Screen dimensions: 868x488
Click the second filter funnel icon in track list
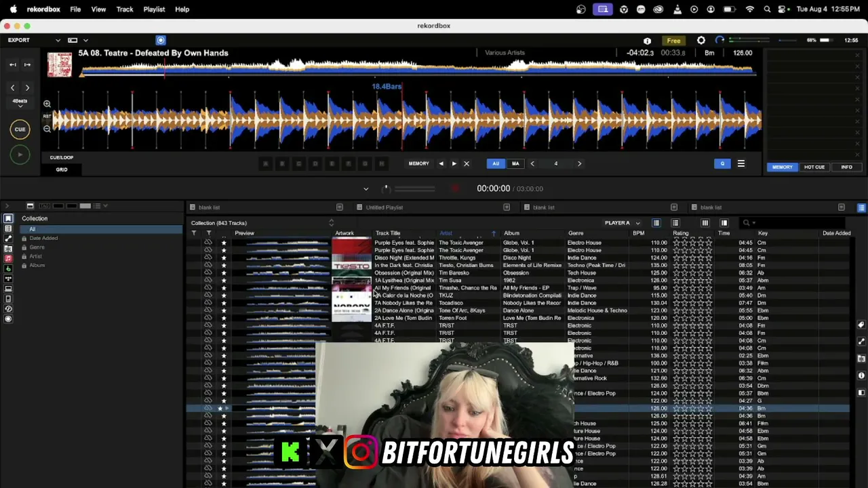(209, 233)
